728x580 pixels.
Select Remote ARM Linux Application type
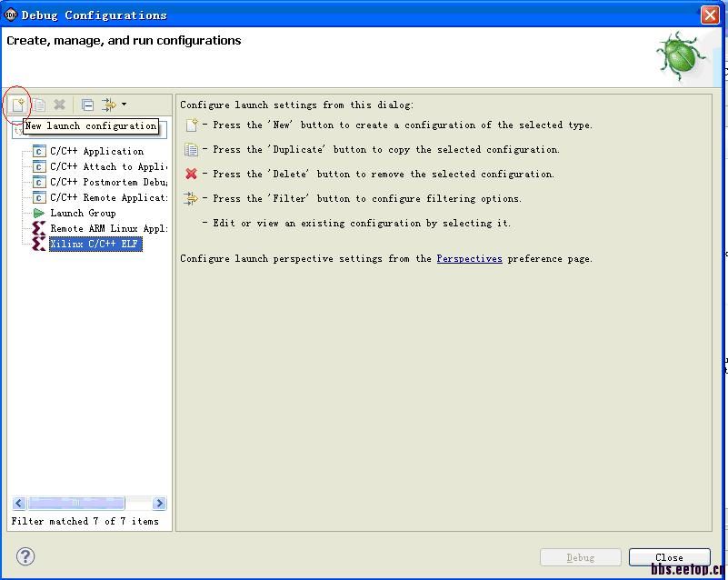(109, 228)
